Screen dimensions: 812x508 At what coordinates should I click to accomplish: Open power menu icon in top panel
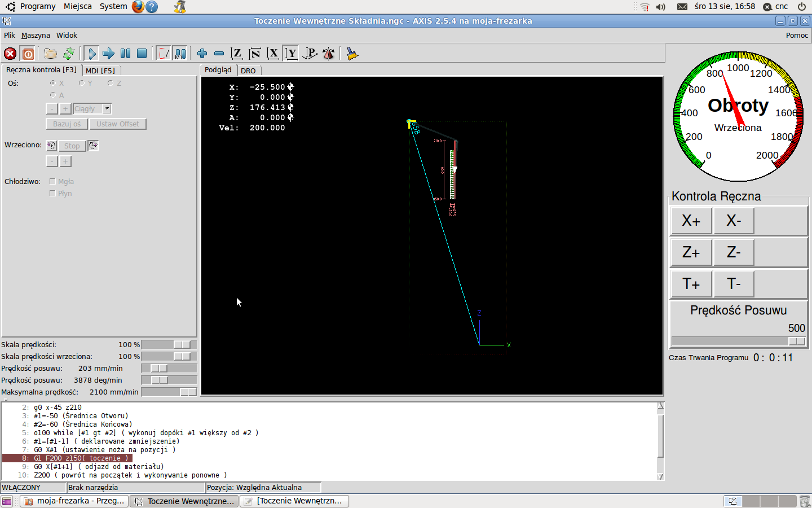[802, 7]
